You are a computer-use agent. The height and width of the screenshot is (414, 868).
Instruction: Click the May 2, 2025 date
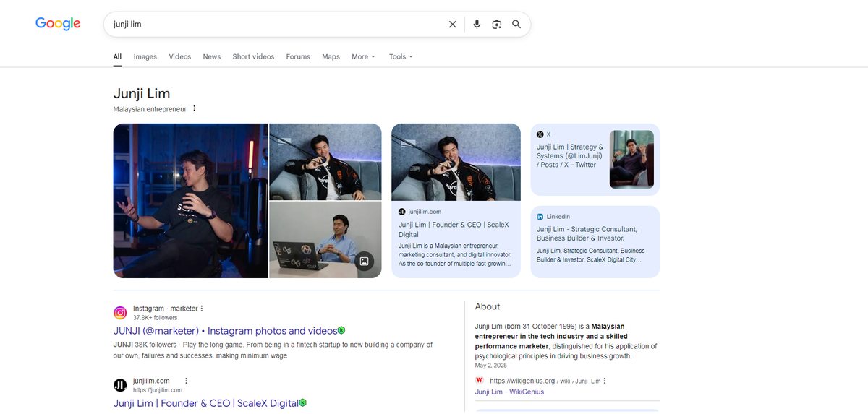click(x=490, y=366)
